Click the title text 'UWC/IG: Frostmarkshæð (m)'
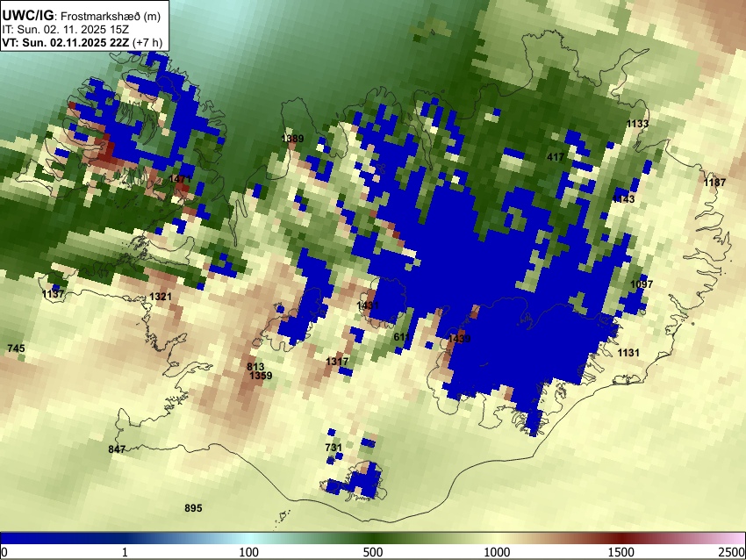 point(82,16)
